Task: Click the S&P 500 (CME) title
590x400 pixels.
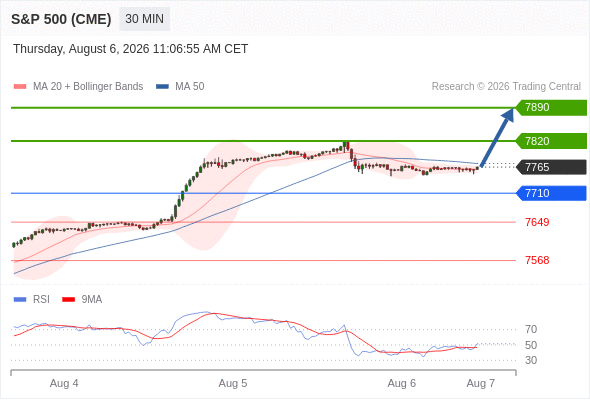Action: [61, 19]
